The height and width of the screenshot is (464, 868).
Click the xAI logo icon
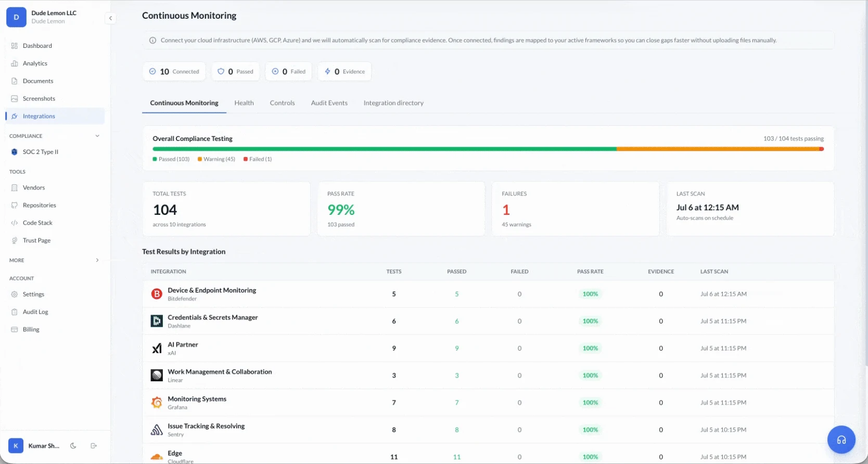click(x=157, y=348)
